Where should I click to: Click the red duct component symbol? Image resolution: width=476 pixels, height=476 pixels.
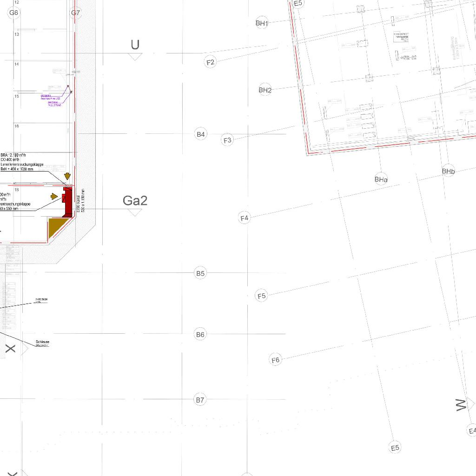67,202
